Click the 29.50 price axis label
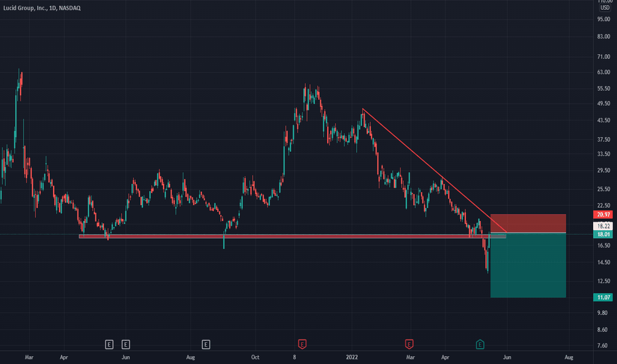 click(604, 170)
